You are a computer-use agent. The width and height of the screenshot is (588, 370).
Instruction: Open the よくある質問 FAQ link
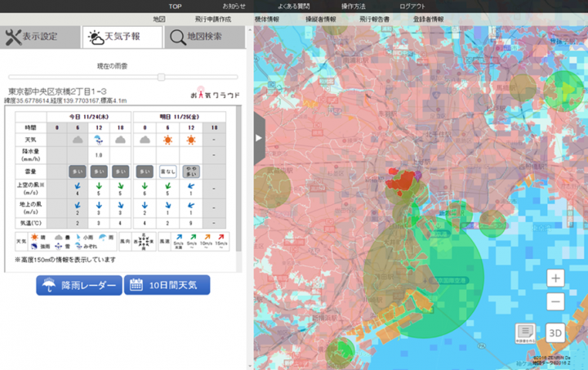(292, 6)
